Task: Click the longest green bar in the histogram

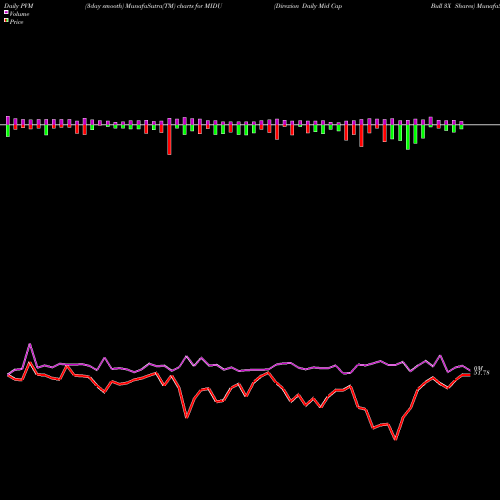Action: (x=408, y=137)
